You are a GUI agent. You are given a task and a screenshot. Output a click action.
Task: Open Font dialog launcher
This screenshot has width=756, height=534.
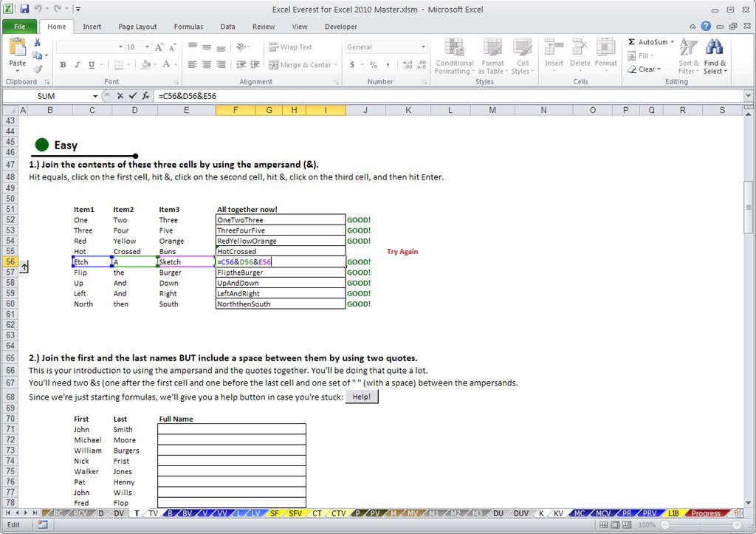[176, 82]
